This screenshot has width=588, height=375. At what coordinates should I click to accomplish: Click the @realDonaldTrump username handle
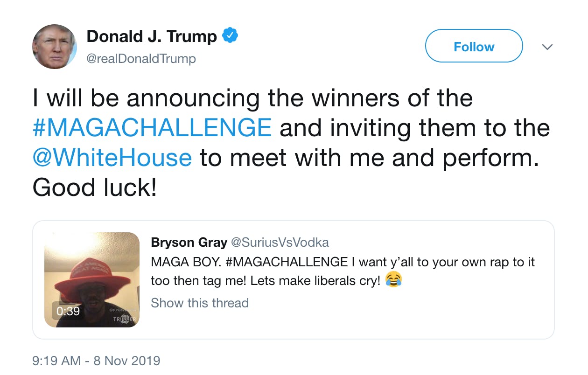(x=141, y=58)
